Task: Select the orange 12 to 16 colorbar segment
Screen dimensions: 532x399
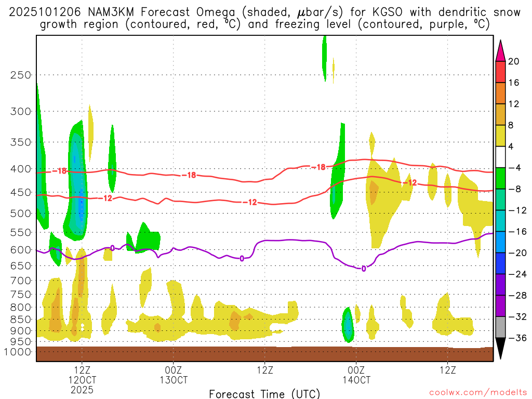Action: point(500,94)
